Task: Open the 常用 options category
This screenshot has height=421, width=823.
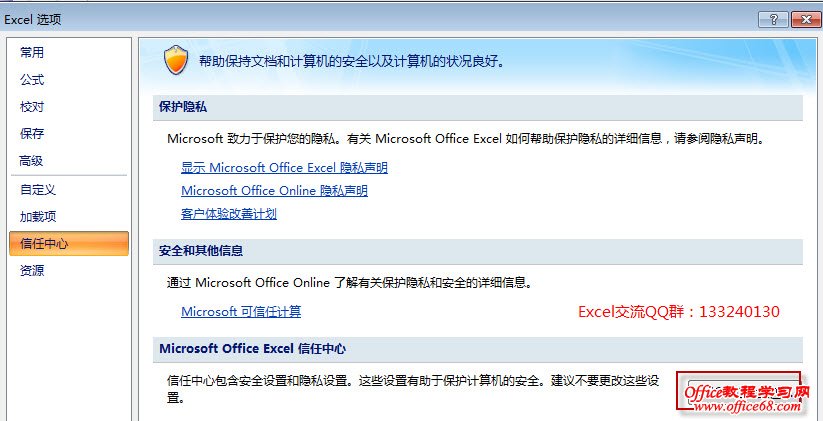Action: (x=32, y=53)
